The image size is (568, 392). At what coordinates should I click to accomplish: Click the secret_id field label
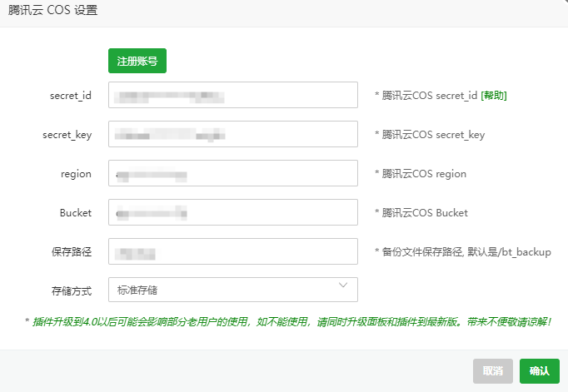tap(70, 96)
